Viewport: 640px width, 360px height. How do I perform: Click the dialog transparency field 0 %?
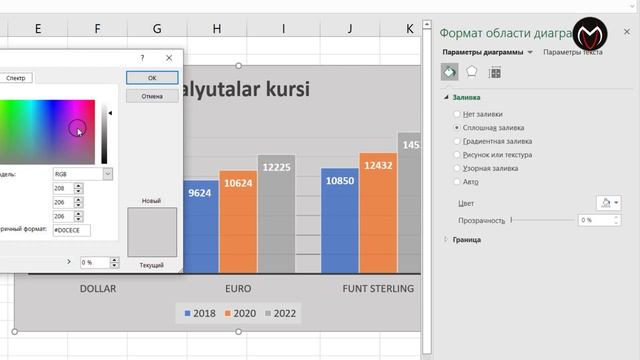click(x=95, y=262)
